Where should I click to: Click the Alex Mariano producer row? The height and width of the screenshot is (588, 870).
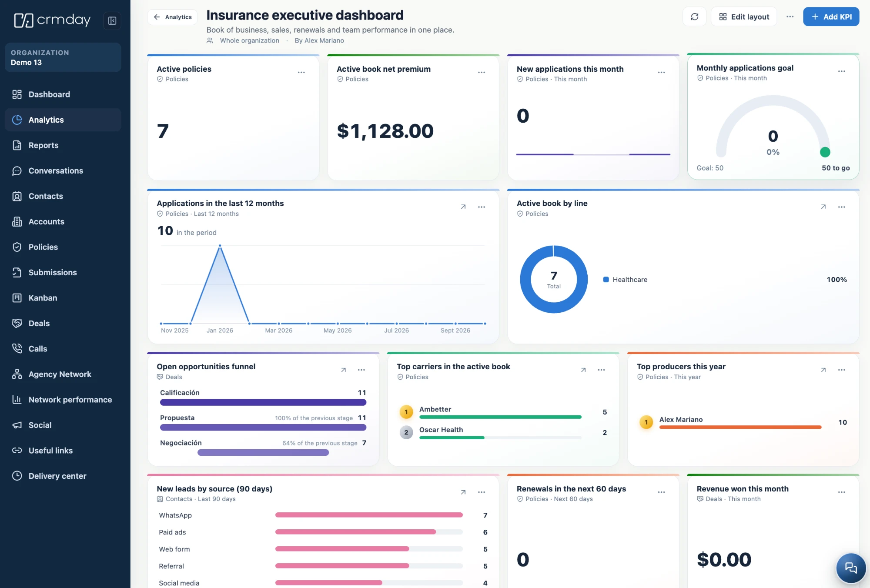(x=743, y=422)
